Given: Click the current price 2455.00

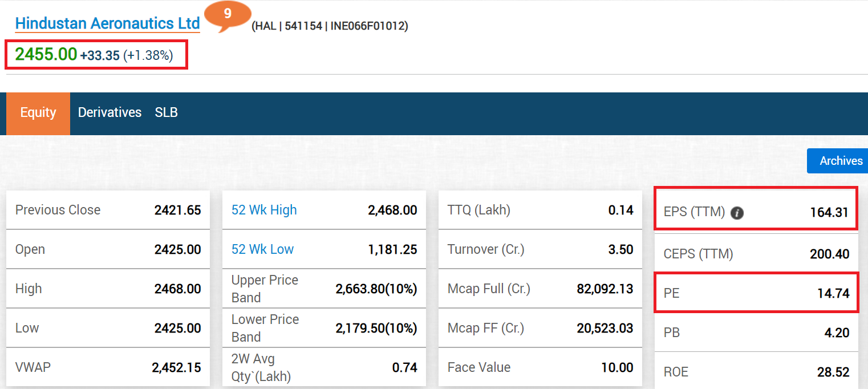Looking at the screenshot, I should click(46, 54).
